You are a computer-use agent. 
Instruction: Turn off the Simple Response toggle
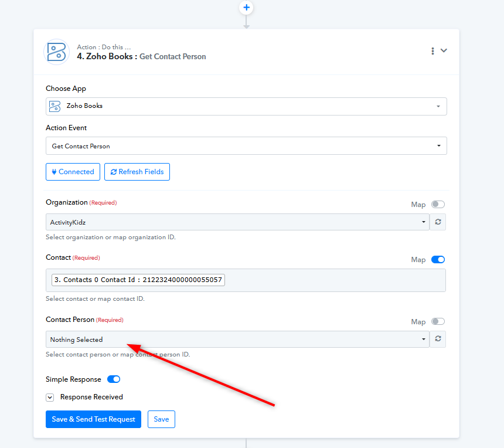click(x=114, y=379)
